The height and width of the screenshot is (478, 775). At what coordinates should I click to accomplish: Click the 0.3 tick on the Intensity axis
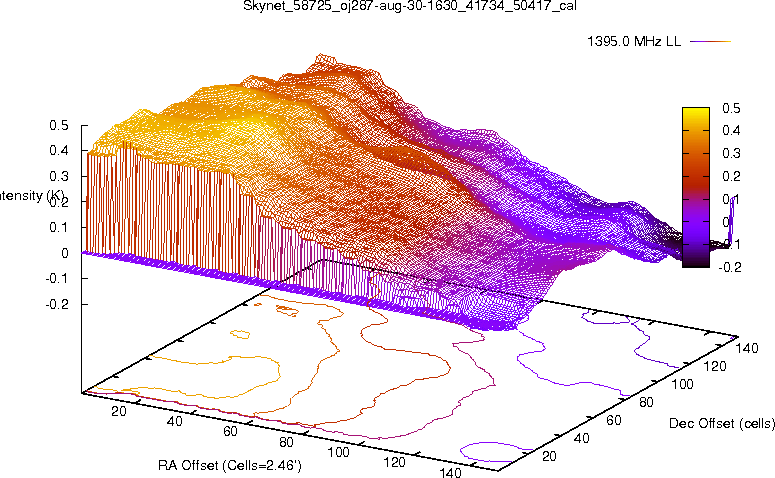coord(59,176)
